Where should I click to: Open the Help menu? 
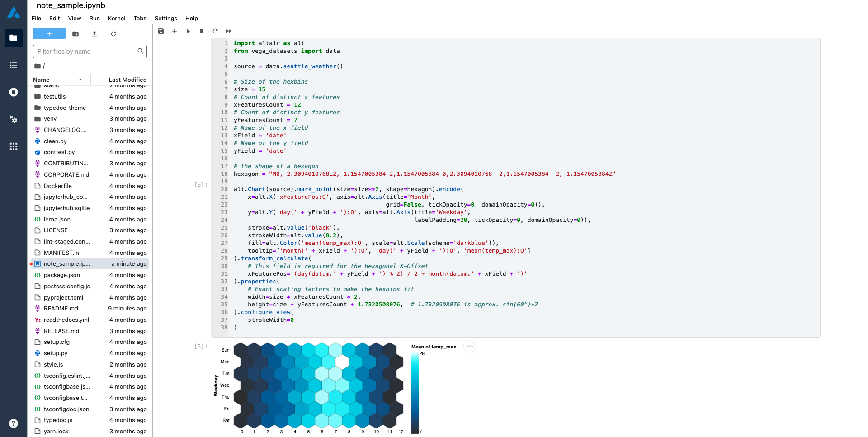[x=192, y=19]
